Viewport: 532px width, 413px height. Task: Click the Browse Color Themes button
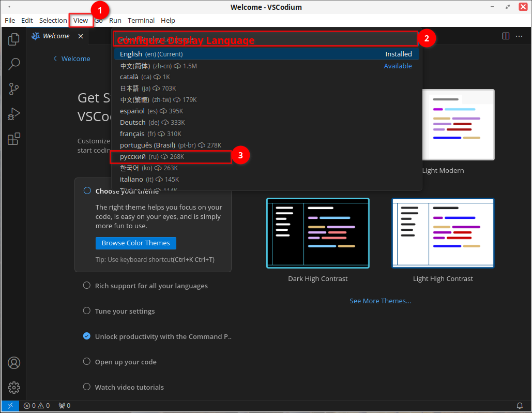click(x=135, y=243)
